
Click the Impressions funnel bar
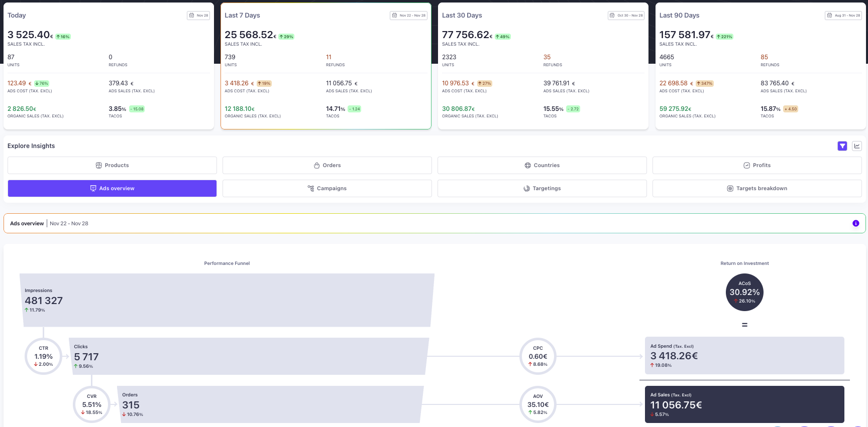pyautogui.click(x=226, y=300)
